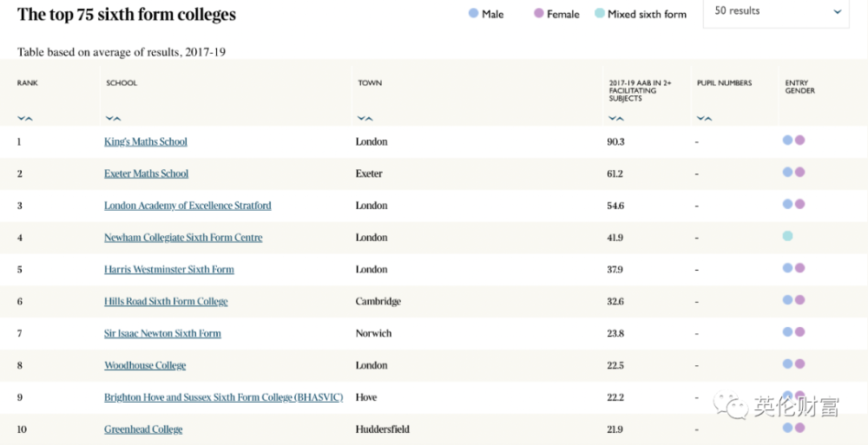The width and height of the screenshot is (868, 445).
Task: Open the Greenhead College link
Action: [143, 429]
